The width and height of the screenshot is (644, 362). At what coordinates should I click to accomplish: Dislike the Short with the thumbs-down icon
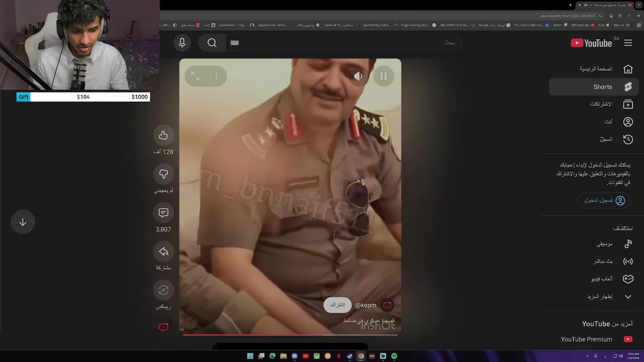pyautogui.click(x=163, y=174)
